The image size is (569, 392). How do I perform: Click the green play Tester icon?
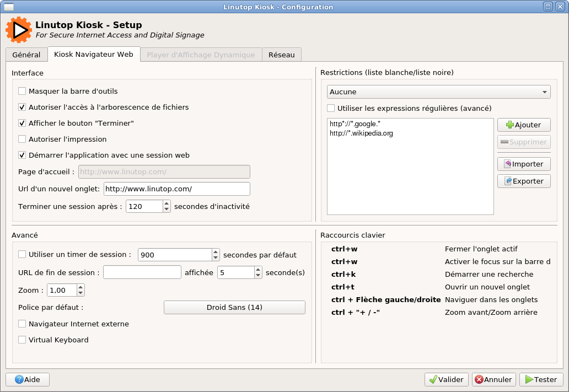[529, 379]
